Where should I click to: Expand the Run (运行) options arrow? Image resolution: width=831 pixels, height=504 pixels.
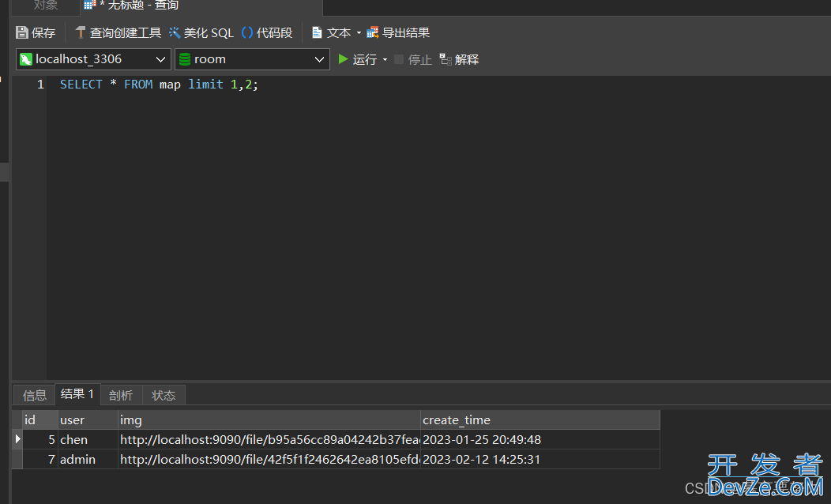(385, 59)
